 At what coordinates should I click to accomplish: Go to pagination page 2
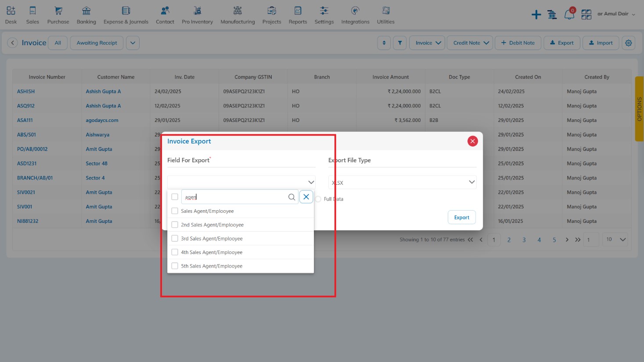509,240
